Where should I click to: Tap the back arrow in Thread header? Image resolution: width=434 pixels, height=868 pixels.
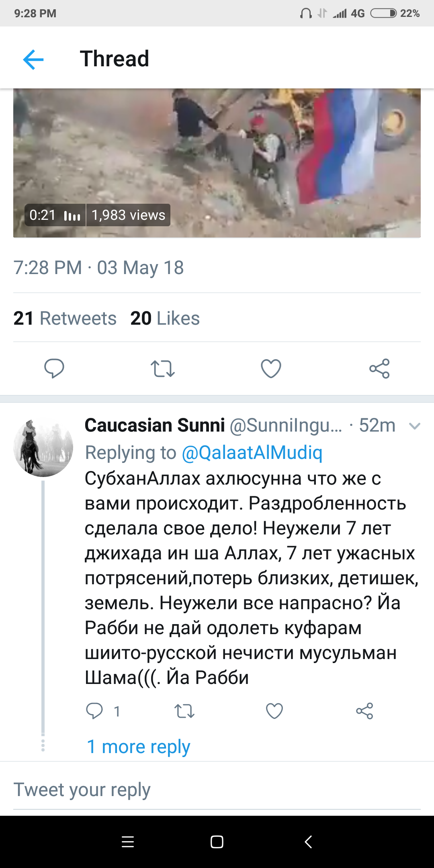(33, 59)
